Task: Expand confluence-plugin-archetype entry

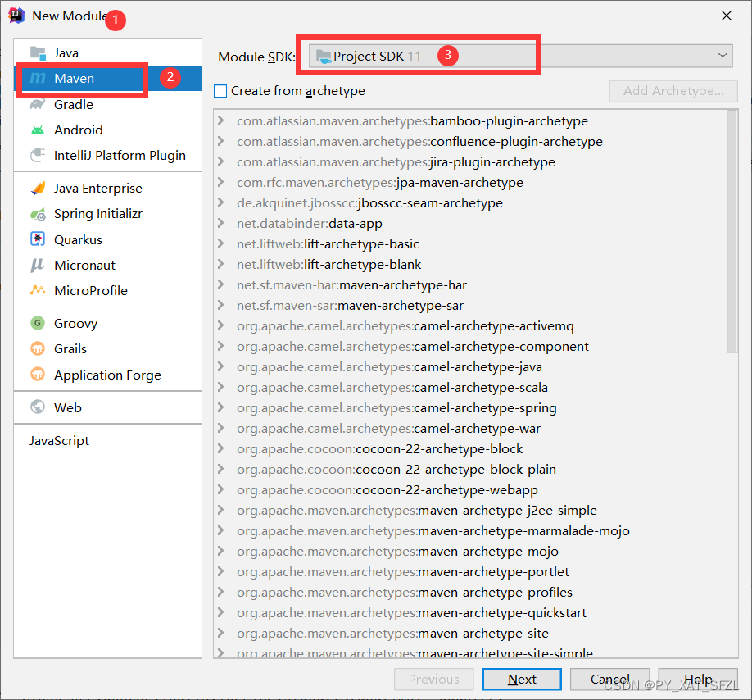Action: tap(220, 141)
